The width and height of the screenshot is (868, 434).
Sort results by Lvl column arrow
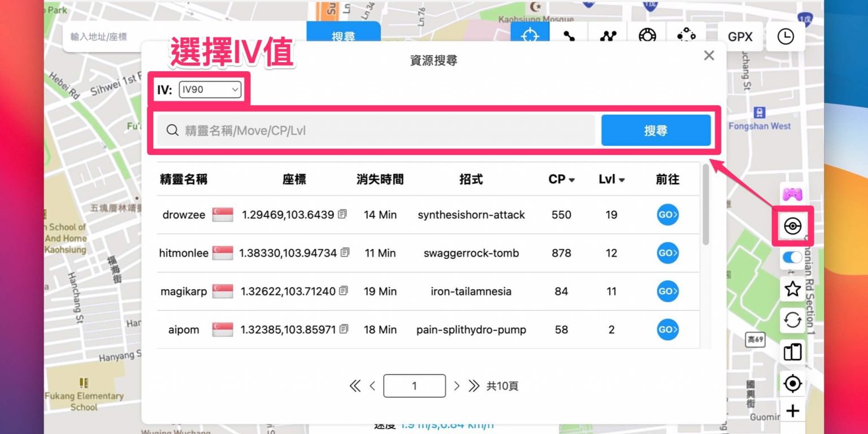(x=622, y=180)
